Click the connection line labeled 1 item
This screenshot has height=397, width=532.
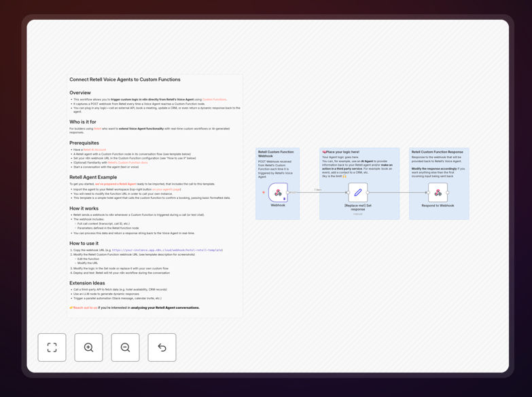click(x=318, y=192)
